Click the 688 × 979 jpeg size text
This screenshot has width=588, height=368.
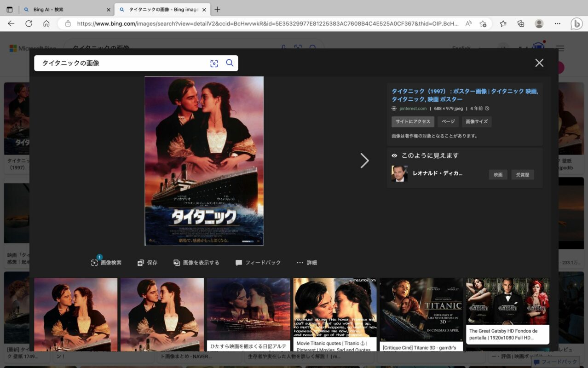[x=449, y=109]
